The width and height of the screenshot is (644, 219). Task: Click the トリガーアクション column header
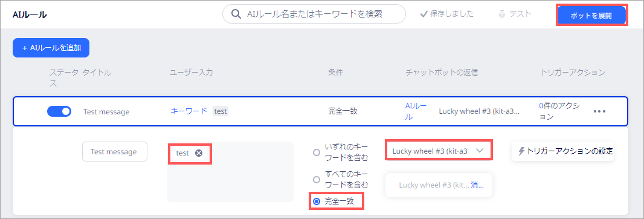click(573, 73)
